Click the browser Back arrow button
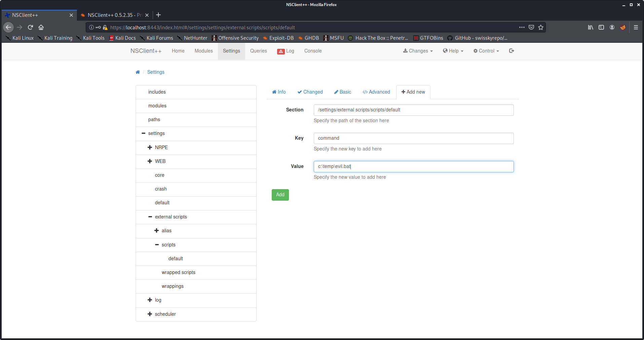644x340 pixels. click(x=9, y=27)
